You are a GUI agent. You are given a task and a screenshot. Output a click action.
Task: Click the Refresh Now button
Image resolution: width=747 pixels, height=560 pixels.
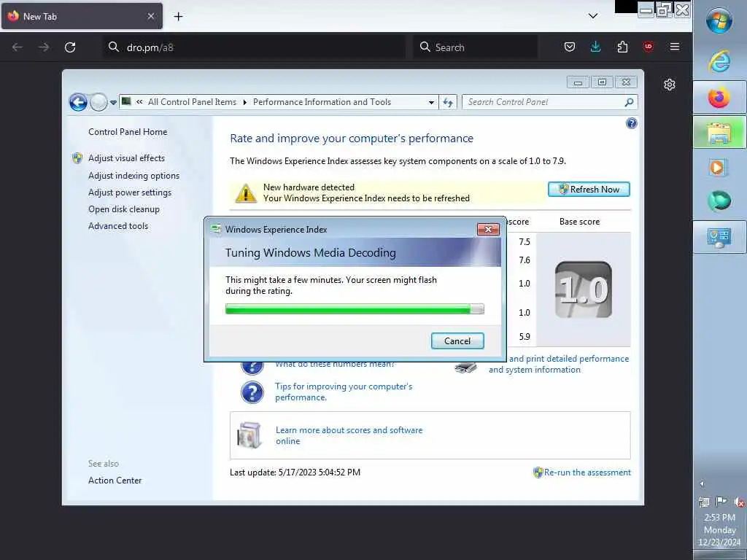[x=589, y=190]
